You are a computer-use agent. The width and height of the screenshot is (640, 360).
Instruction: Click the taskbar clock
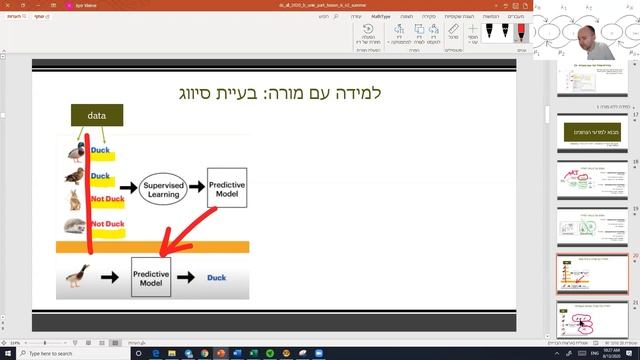click(x=611, y=353)
